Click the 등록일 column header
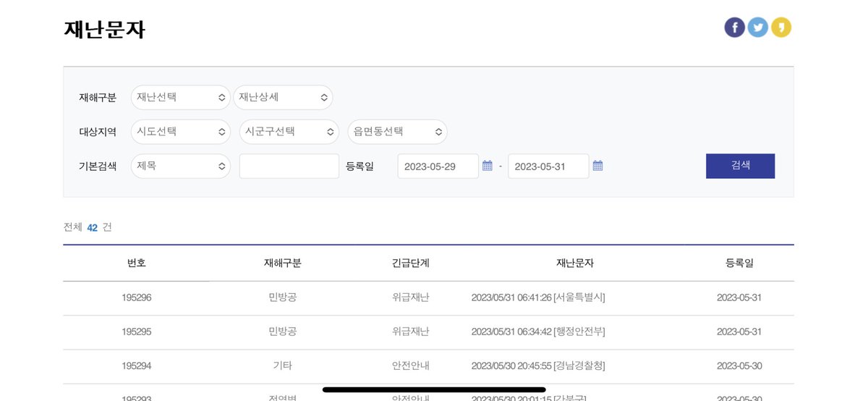This screenshot has height=401, width=868. tap(739, 263)
